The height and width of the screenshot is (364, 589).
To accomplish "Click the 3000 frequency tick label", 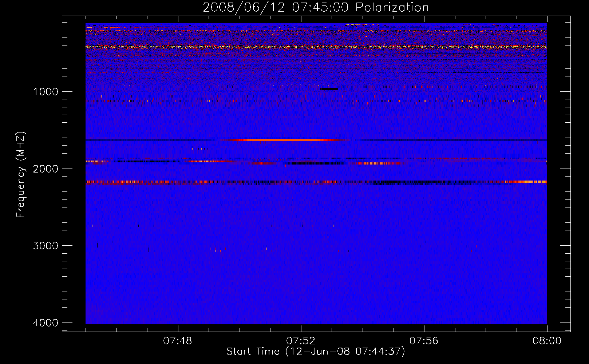I will (x=46, y=246).
